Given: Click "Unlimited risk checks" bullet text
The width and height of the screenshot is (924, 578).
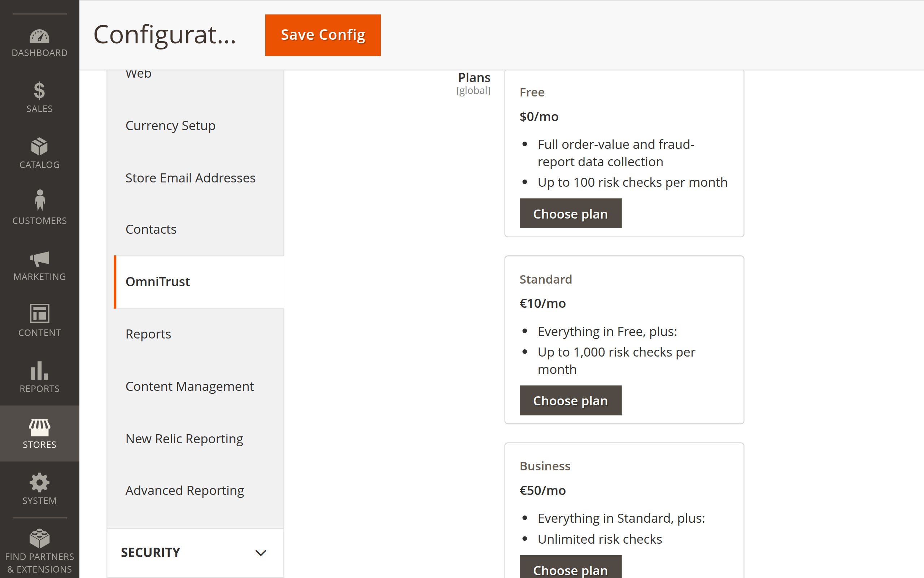Looking at the screenshot, I should click(600, 539).
